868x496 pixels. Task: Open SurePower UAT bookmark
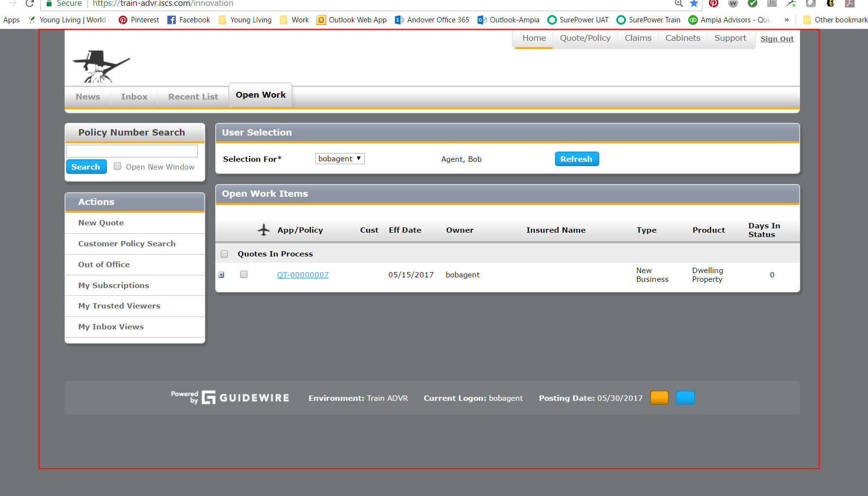coord(578,20)
